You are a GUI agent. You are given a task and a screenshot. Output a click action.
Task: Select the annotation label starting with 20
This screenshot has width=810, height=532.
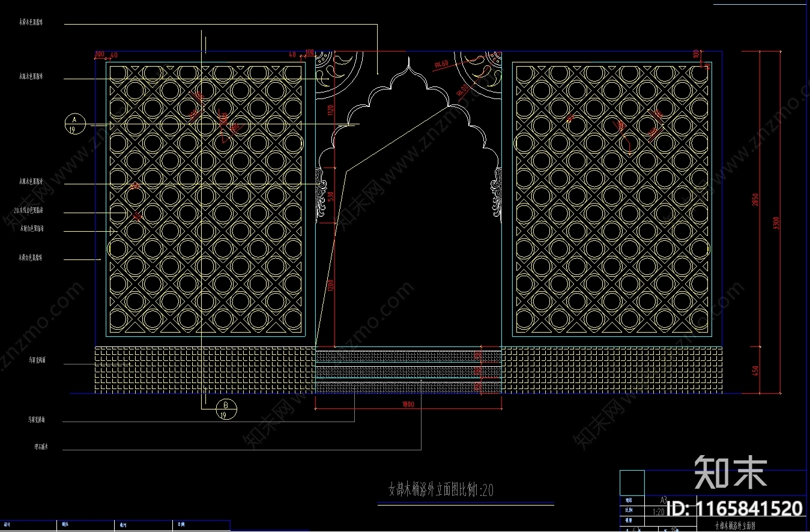coord(28,211)
